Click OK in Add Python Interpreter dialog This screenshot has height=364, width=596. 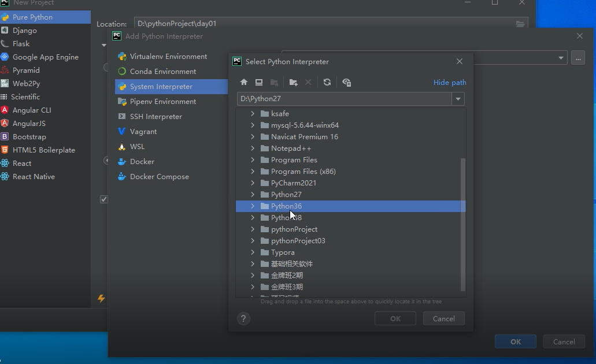coord(516,341)
